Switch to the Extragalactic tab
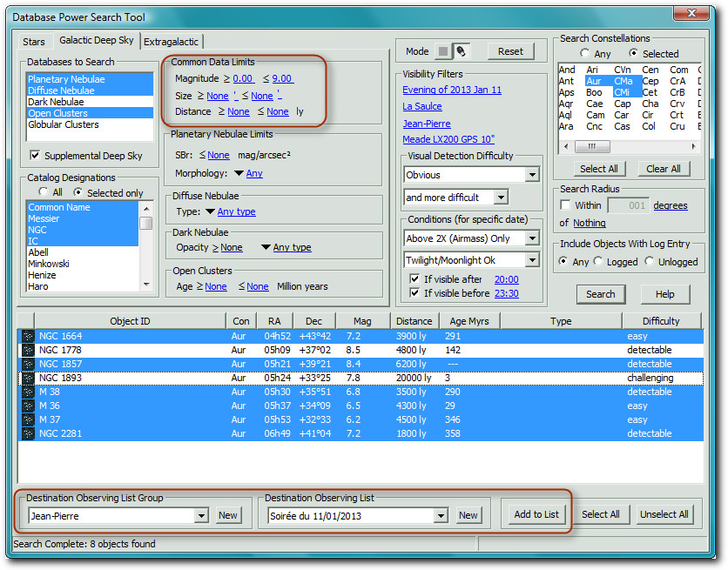This screenshot has width=728, height=570. [x=171, y=42]
